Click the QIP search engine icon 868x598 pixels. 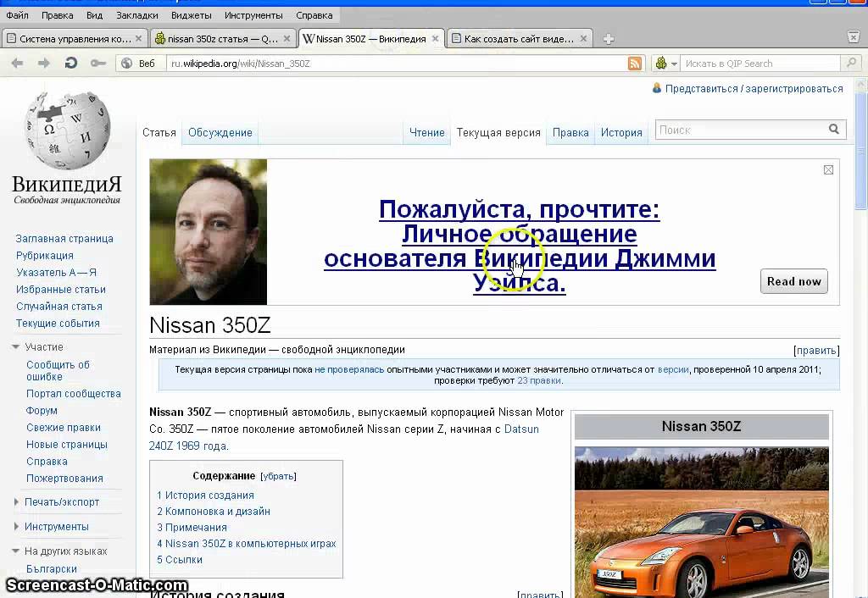pos(661,63)
